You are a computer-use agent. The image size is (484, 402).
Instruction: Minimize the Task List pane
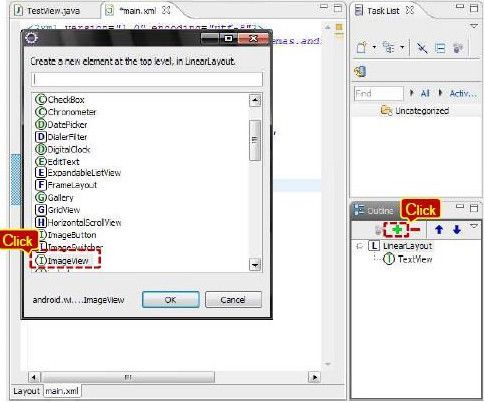460,7
